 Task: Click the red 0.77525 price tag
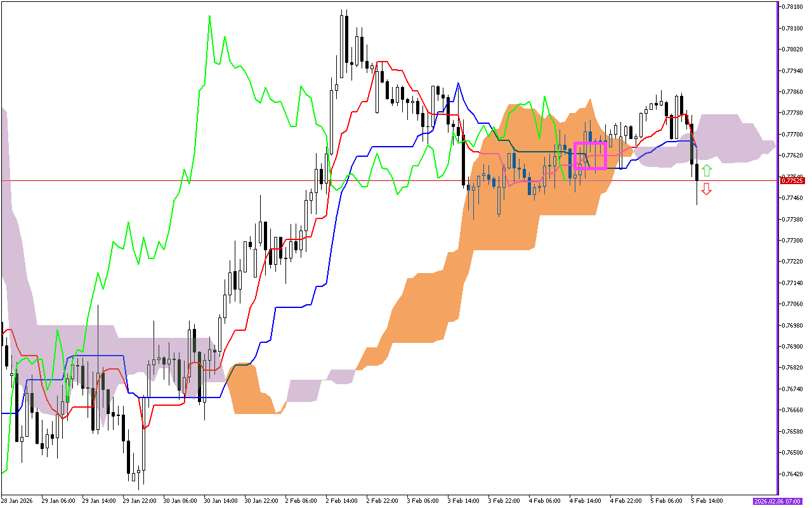pos(792,181)
